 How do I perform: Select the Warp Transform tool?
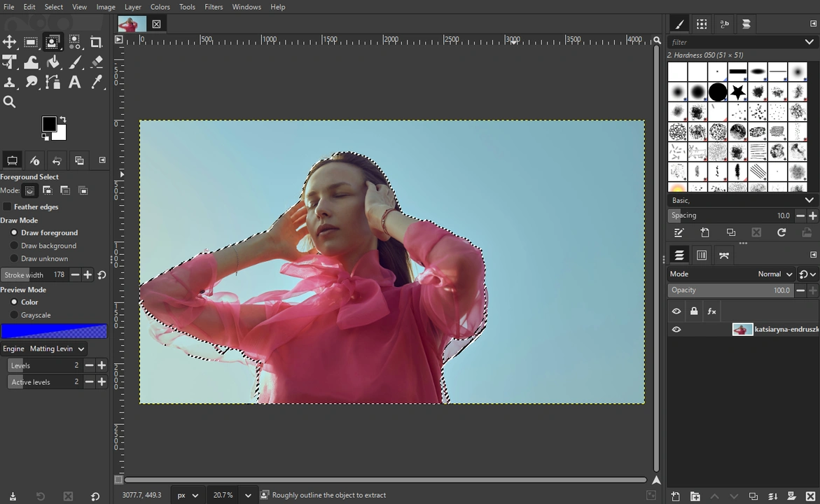pos(31,62)
